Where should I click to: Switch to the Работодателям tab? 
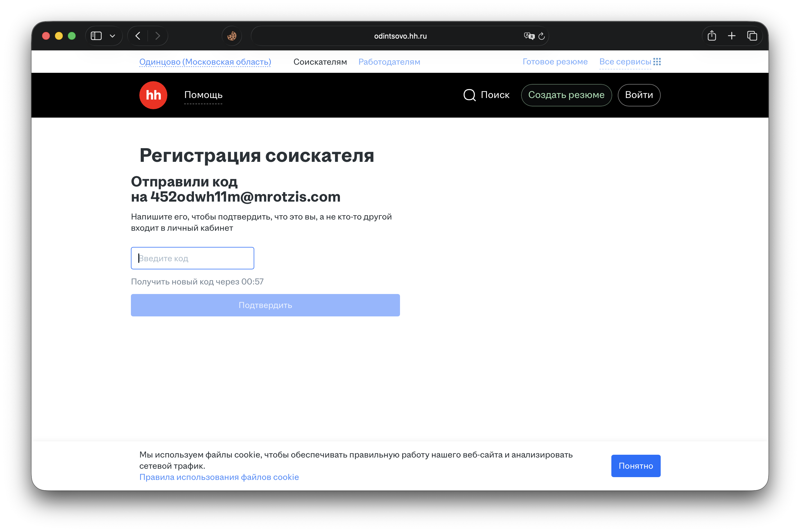point(389,62)
